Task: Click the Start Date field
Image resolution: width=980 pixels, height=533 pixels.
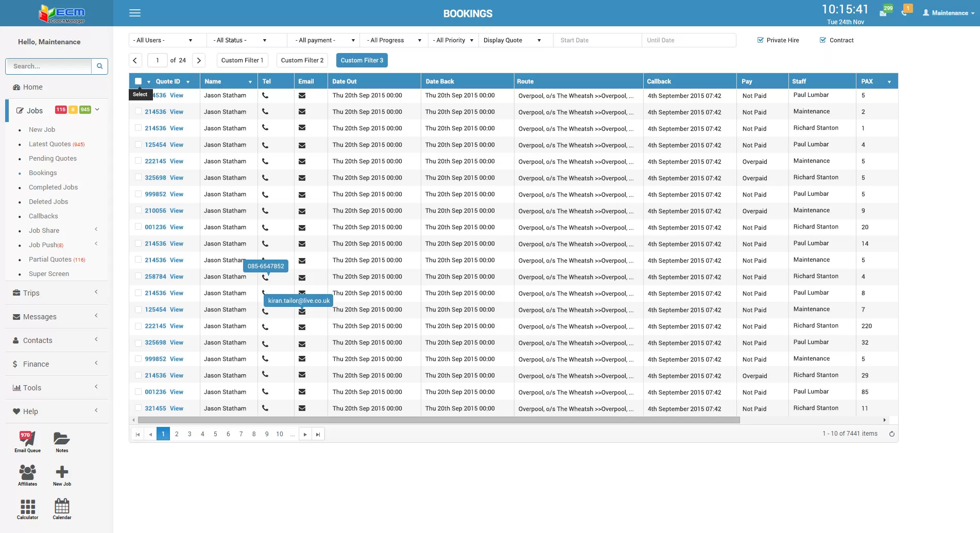Action: (597, 40)
